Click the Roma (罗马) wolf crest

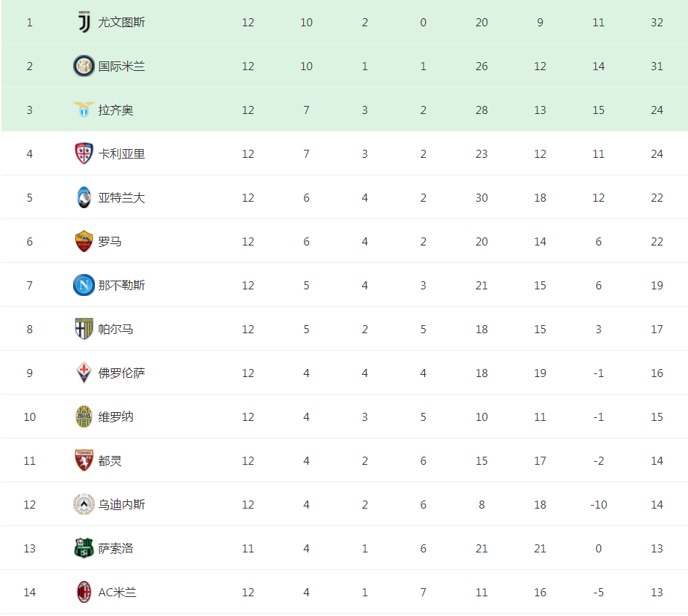(84, 241)
